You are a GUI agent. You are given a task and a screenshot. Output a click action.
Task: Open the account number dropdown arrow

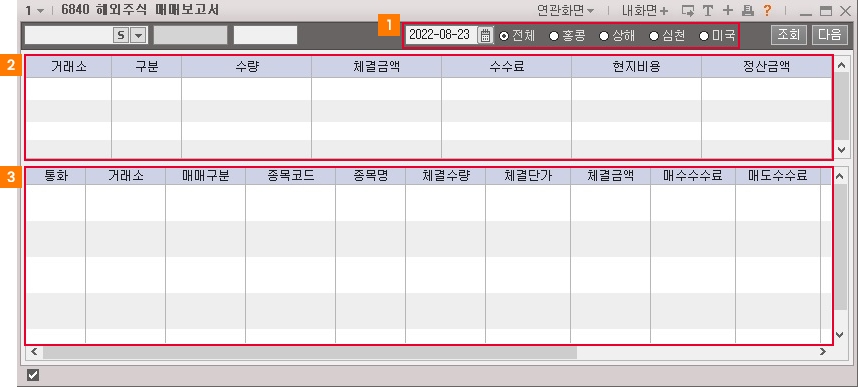point(138,36)
